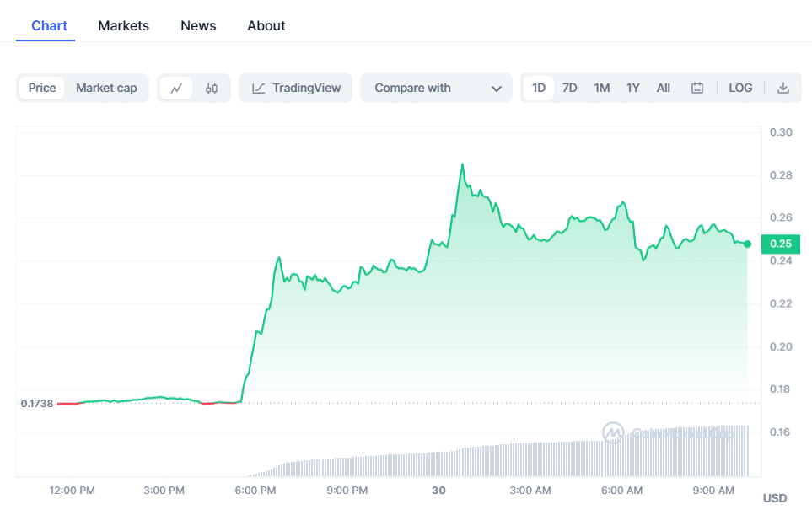Click the 0.26 price axis label

(781, 217)
